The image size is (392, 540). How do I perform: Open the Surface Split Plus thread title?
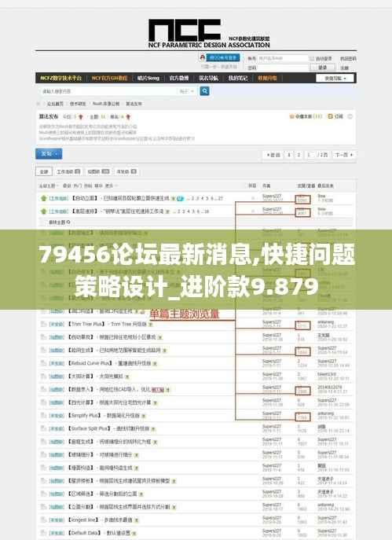(108, 428)
